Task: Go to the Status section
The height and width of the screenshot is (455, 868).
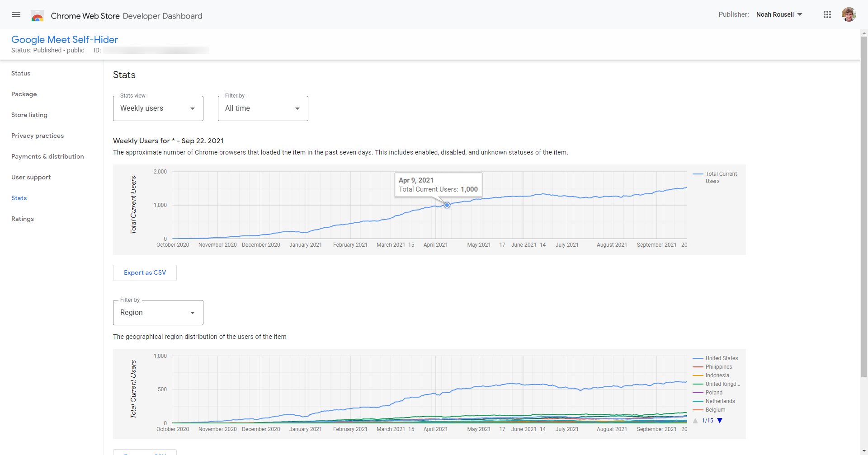Action: (x=21, y=73)
